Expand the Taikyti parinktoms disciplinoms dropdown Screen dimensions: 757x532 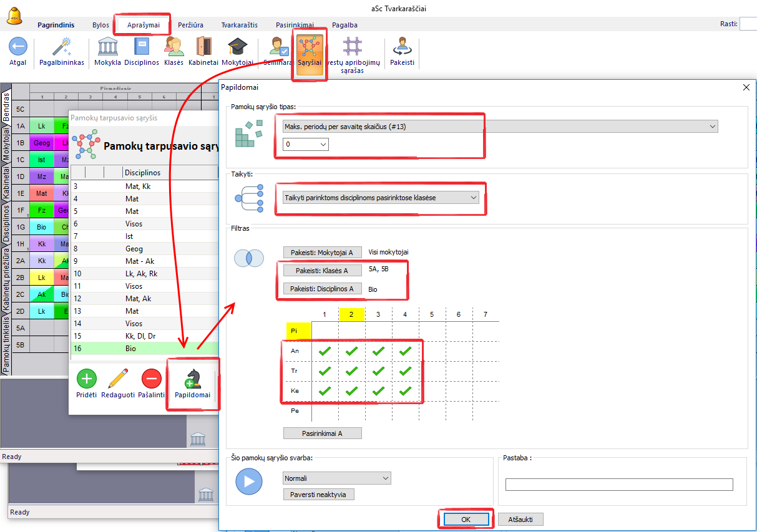coord(381,198)
